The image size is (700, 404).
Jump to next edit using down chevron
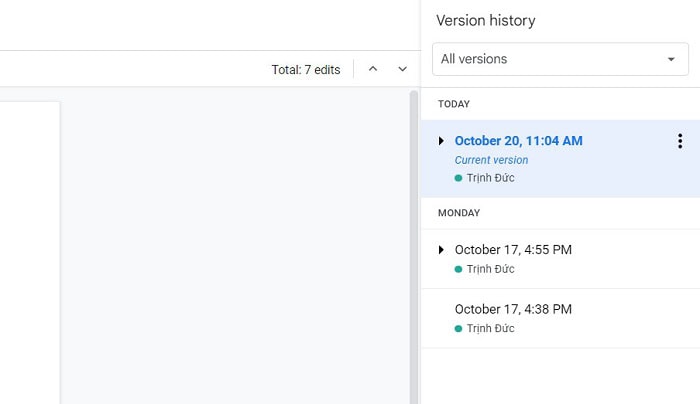click(402, 69)
